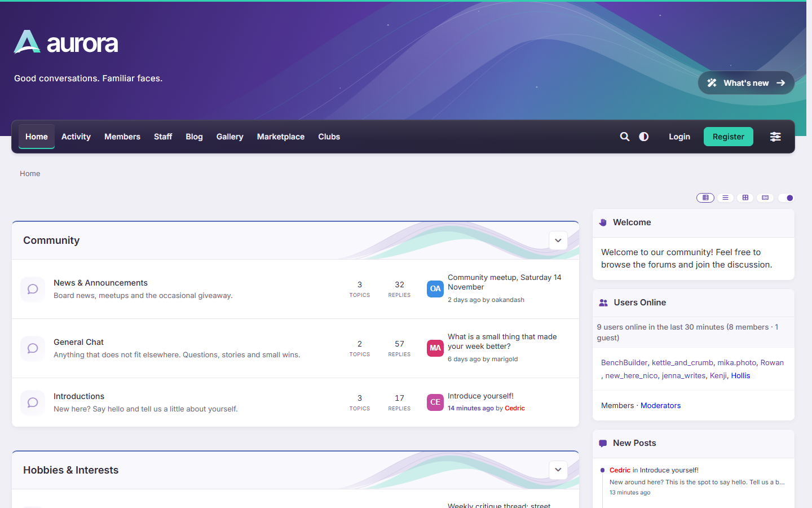The width and height of the screenshot is (812, 508).
Task: Switch to list rows layout icon
Action: [725, 198]
